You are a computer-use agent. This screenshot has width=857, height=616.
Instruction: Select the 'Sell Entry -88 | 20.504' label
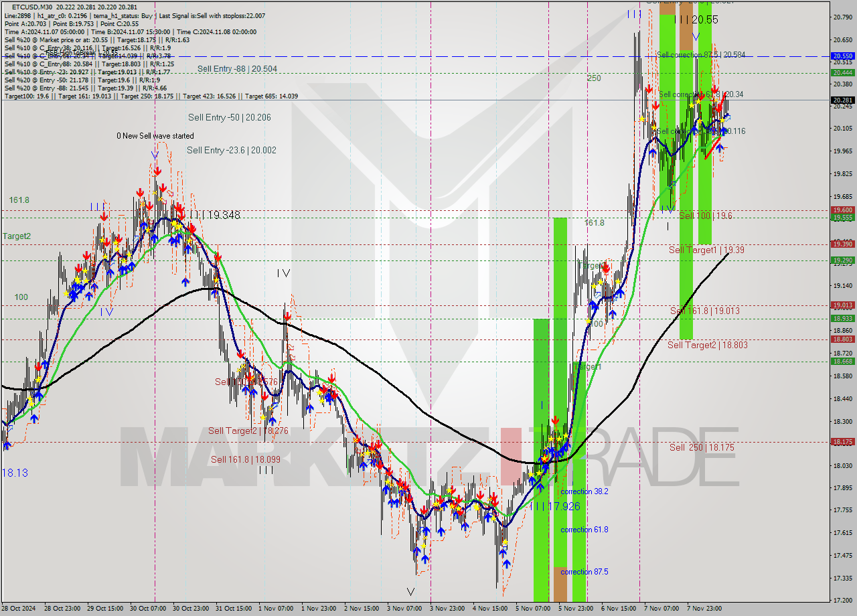[x=237, y=69]
